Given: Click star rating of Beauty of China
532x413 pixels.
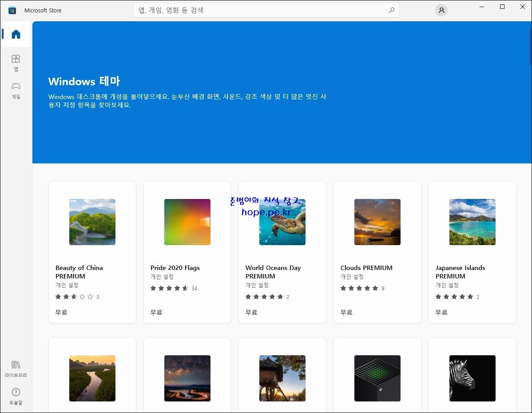Looking at the screenshot, I should (74, 297).
